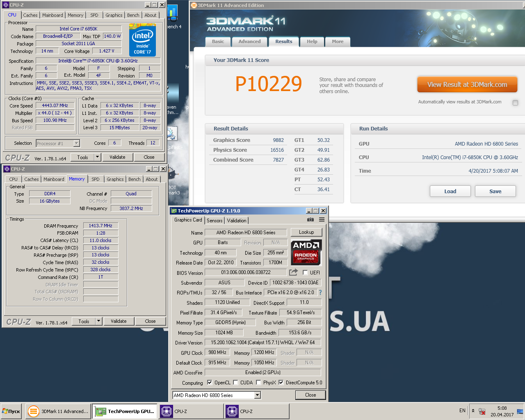The image size is (525, 420).
Task: Open the Validation tab in GPU-Z
Action: point(237,220)
